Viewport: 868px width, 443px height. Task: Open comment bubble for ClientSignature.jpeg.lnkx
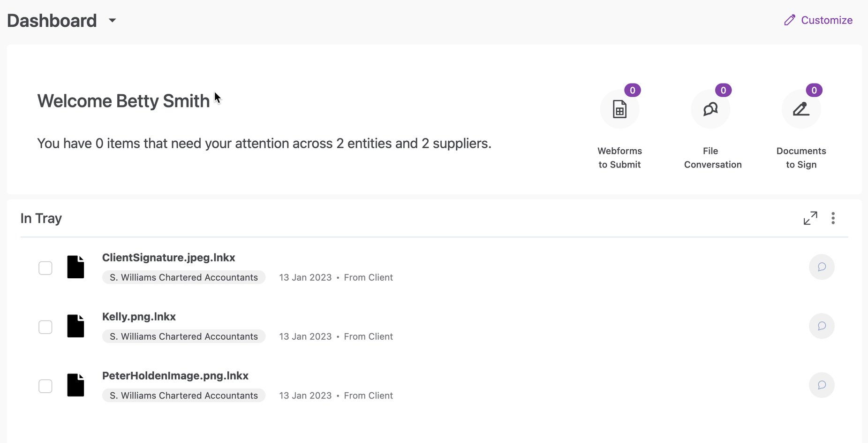(822, 267)
